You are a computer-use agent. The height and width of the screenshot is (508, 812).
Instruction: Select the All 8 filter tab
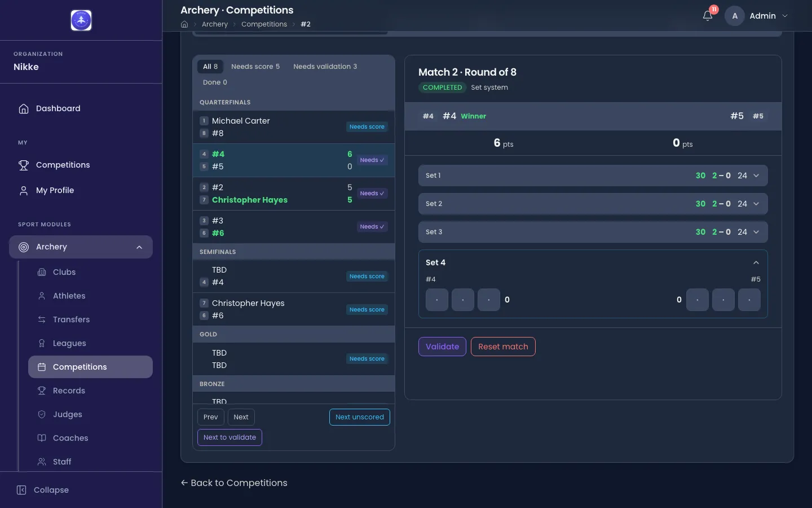pos(210,67)
